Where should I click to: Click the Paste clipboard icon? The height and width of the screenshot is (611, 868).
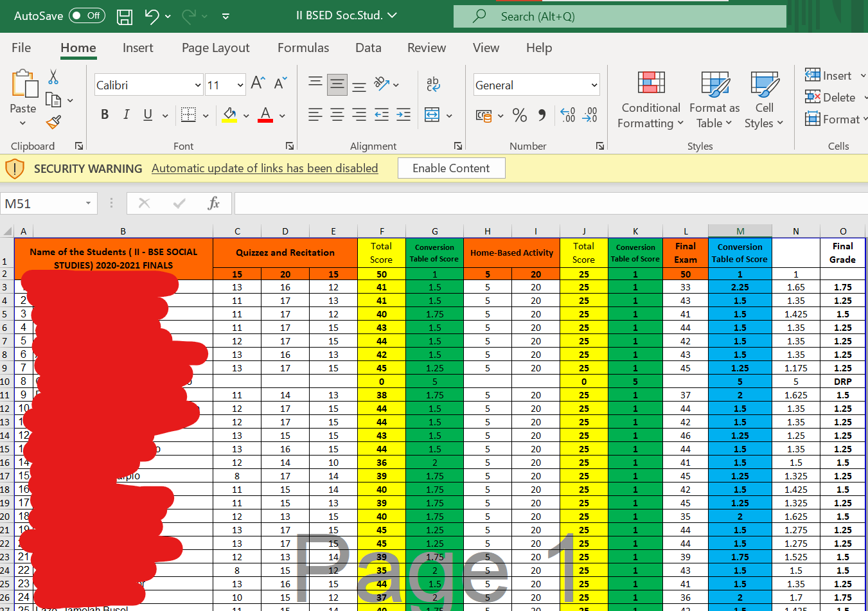click(24, 84)
